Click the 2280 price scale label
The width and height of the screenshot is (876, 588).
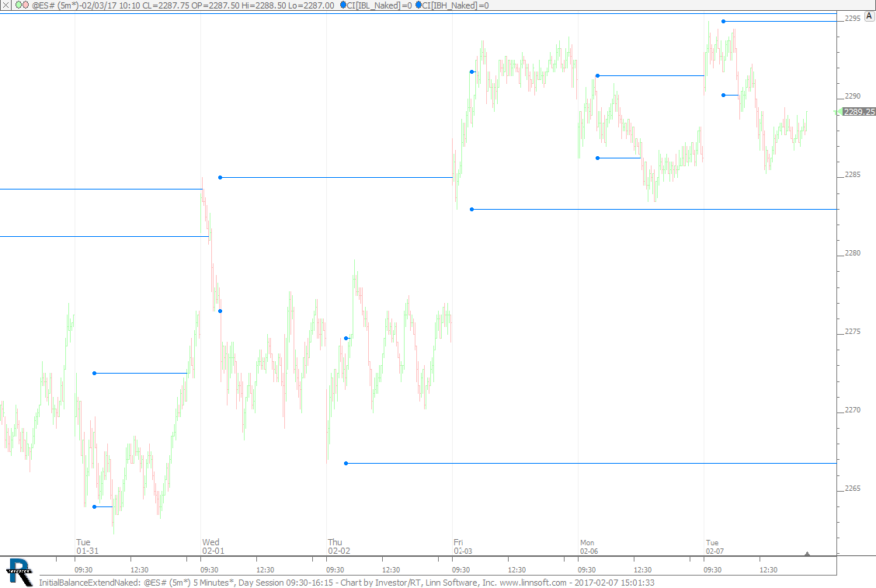pos(853,253)
